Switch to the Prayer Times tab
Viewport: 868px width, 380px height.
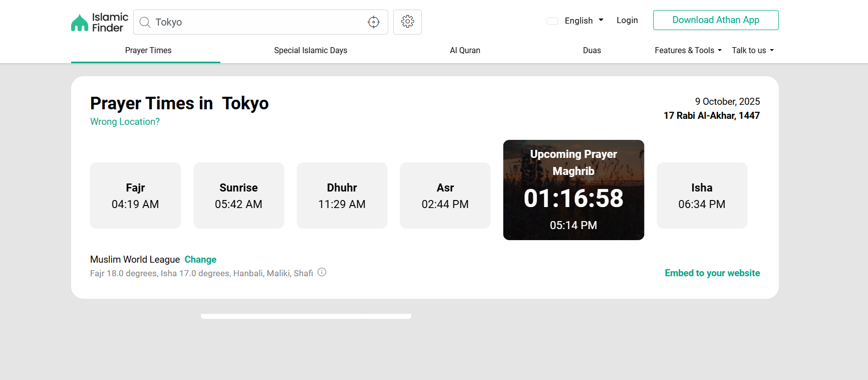click(148, 50)
